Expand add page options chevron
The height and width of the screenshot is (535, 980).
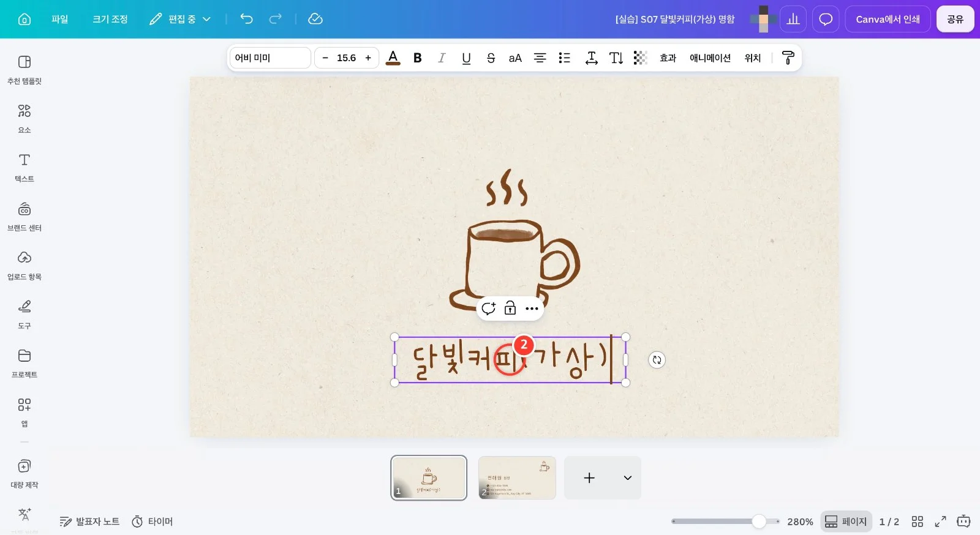coord(628,477)
